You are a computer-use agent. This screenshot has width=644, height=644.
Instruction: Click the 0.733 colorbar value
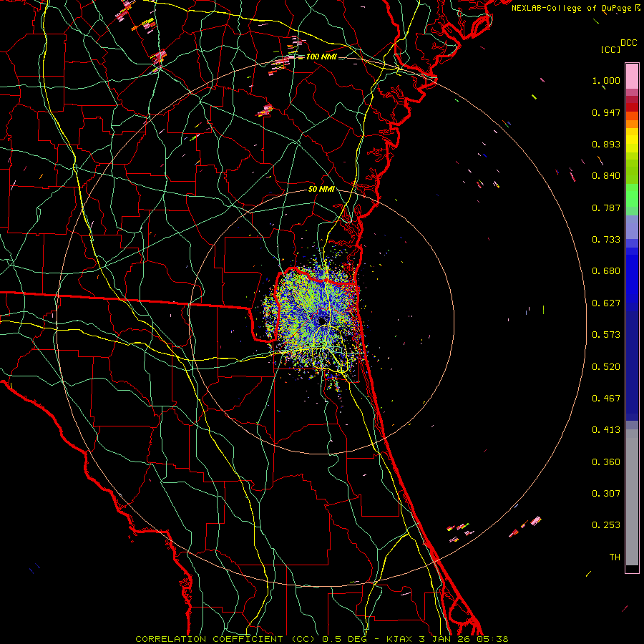coord(606,240)
